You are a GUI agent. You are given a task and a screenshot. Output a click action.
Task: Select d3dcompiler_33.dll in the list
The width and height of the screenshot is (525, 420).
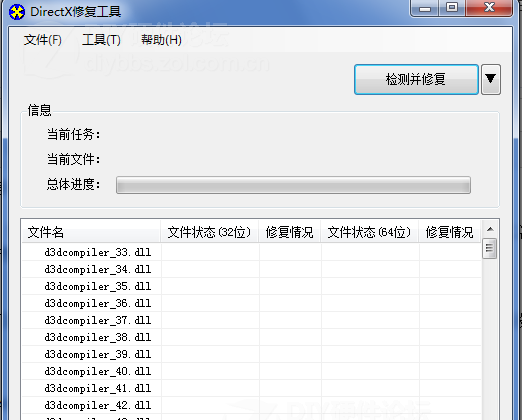pyautogui.click(x=251, y=252)
